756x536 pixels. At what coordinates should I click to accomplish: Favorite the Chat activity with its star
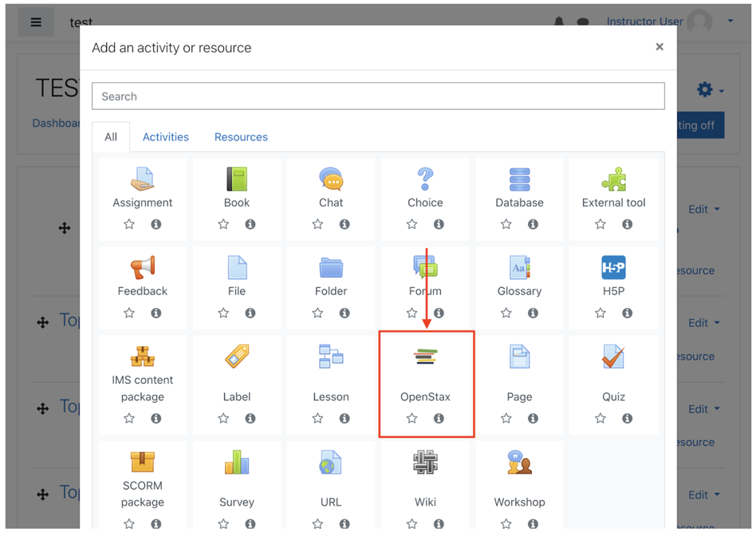(317, 224)
